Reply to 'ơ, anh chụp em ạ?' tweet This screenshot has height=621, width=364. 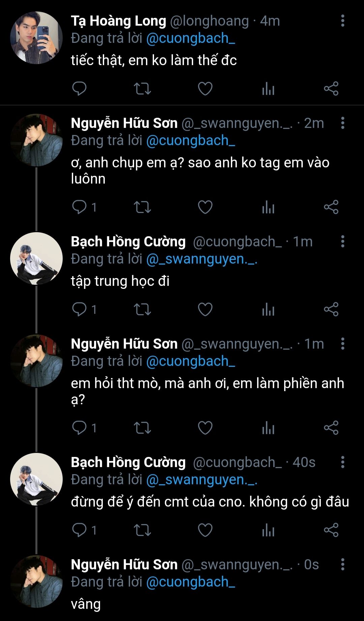click(80, 207)
